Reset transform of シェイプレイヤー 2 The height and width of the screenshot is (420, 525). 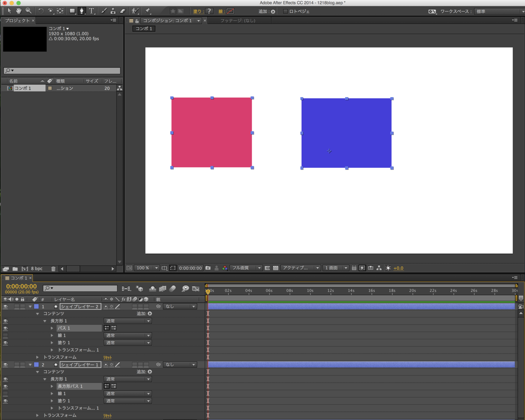coord(107,357)
